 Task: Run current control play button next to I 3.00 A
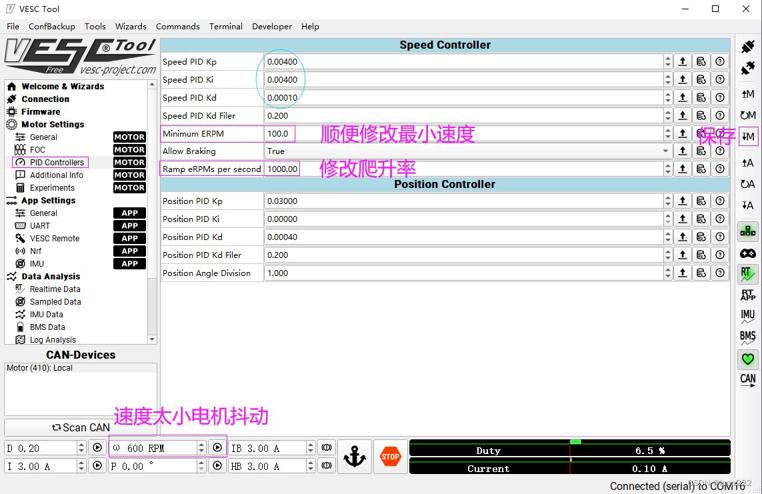pyautogui.click(x=97, y=465)
